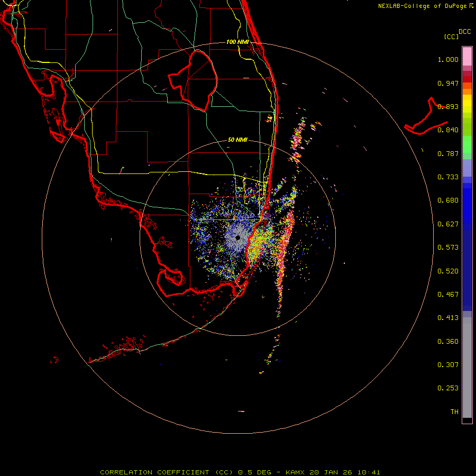Screen dimensions: 476x476
Task: Click the 10:41 timestamp
Action: coord(369,472)
